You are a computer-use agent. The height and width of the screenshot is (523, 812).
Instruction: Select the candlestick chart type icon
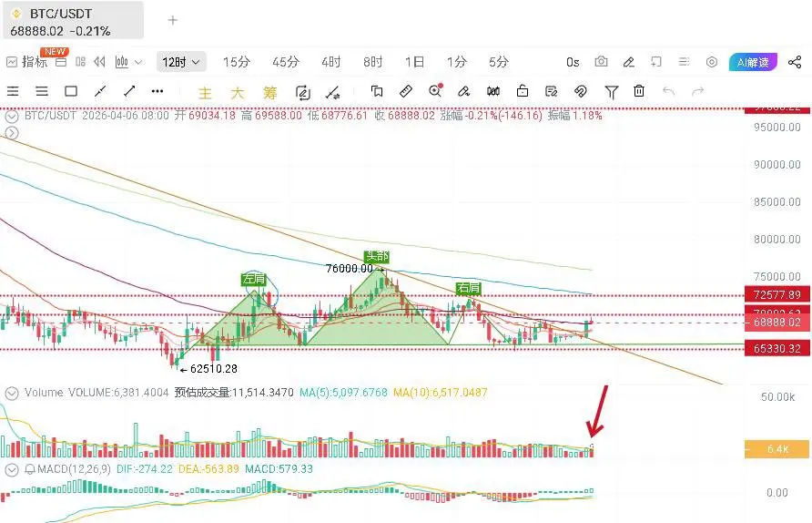122,62
